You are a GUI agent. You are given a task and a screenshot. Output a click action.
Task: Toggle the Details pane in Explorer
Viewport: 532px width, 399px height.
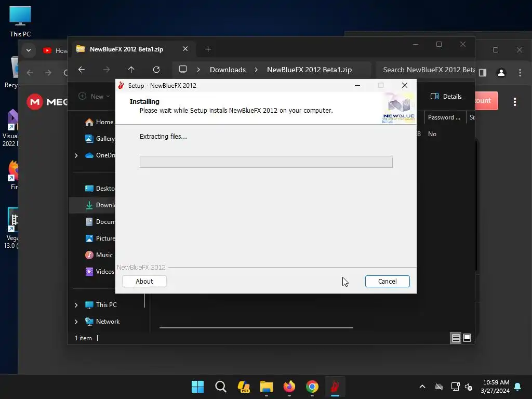pos(446,96)
